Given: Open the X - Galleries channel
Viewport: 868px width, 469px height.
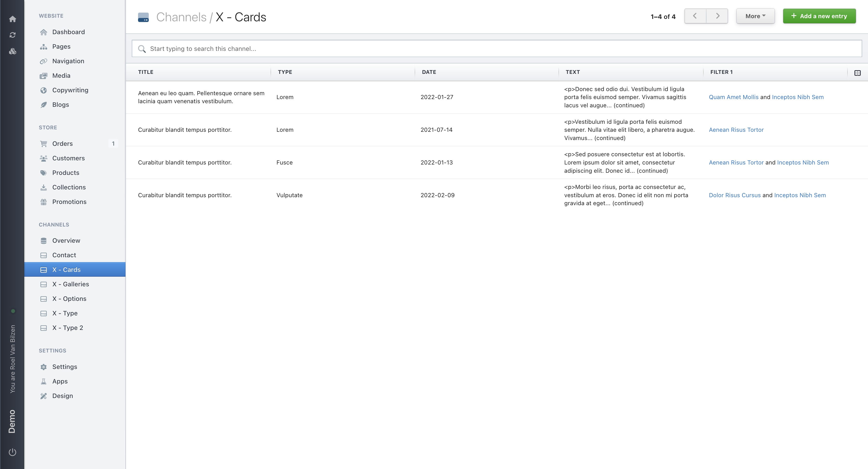Looking at the screenshot, I should point(70,284).
